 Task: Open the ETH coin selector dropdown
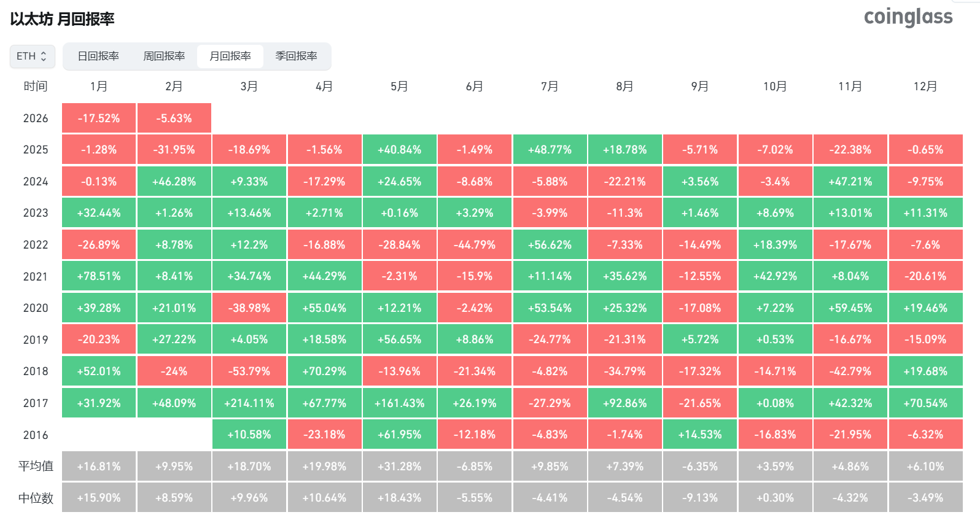[32, 56]
